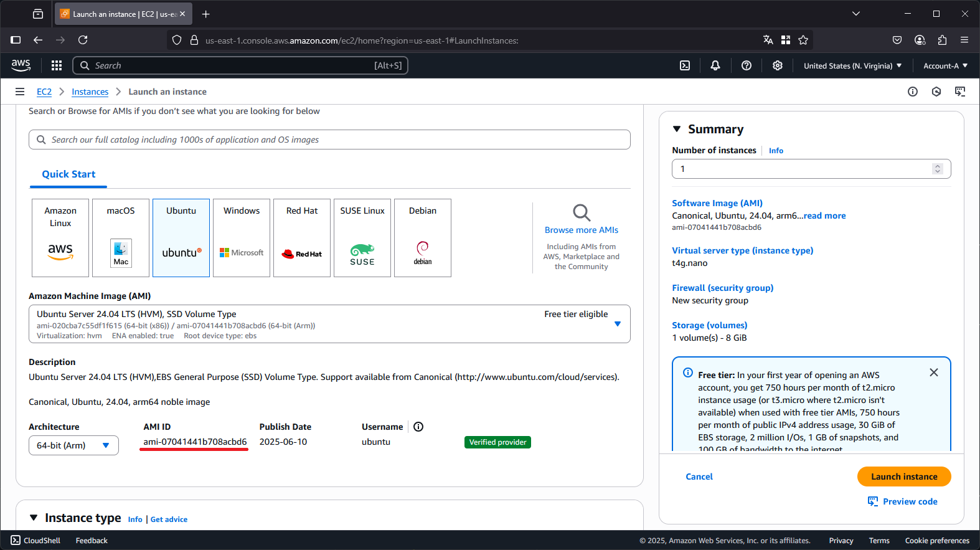Viewport: 980px width, 550px height.
Task: Open info panel icon near breadcrumb
Action: click(x=913, y=92)
